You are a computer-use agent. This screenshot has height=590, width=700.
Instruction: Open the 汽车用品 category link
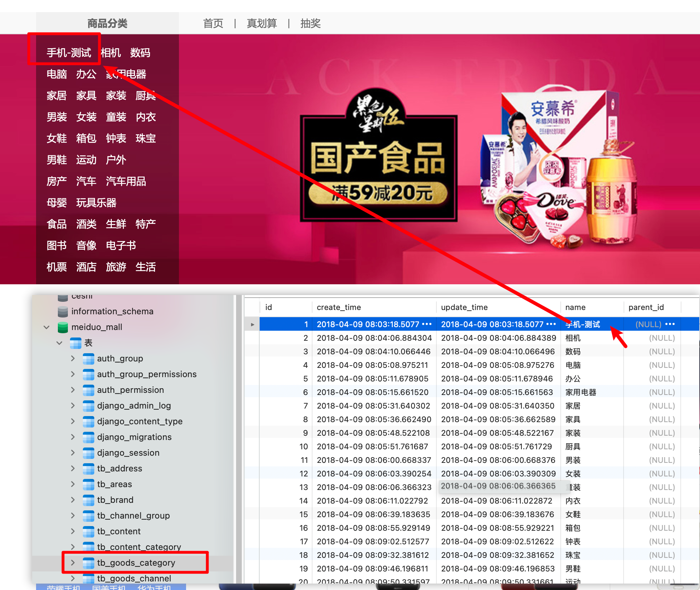pos(126,181)
